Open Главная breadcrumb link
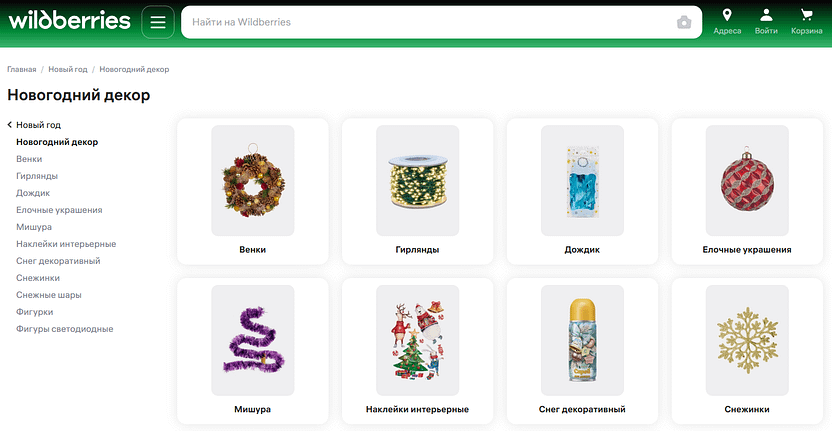This screenshot has height=431, width=832. pos(22,70)
